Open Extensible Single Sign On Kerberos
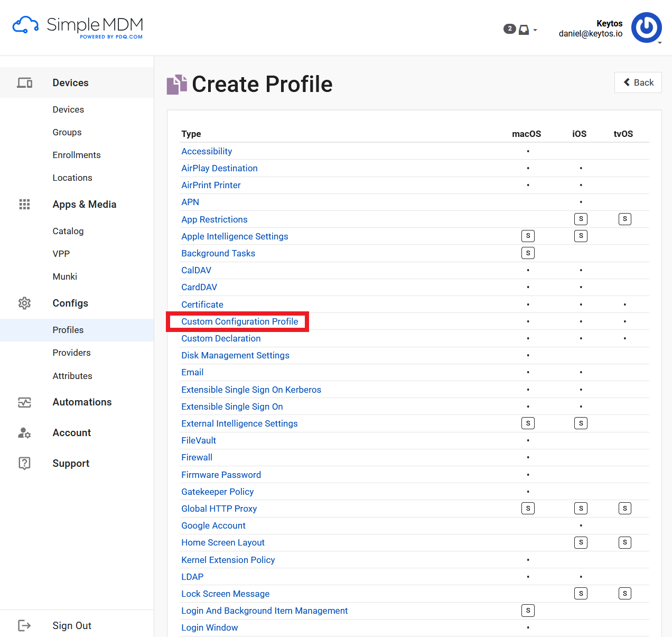 [x=251, y=390]
